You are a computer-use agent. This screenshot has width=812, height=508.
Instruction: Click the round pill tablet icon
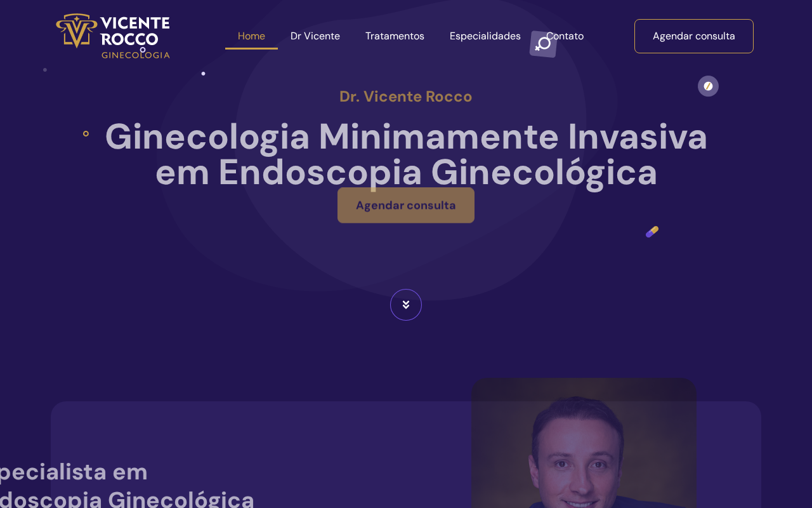coord(708,86)
